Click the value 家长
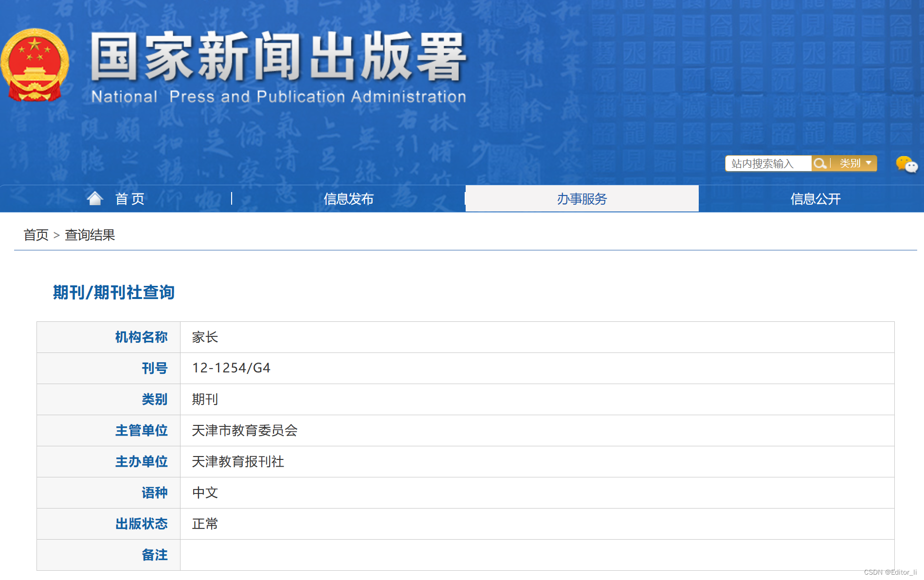The image size is (924, 580). [205, 337]
